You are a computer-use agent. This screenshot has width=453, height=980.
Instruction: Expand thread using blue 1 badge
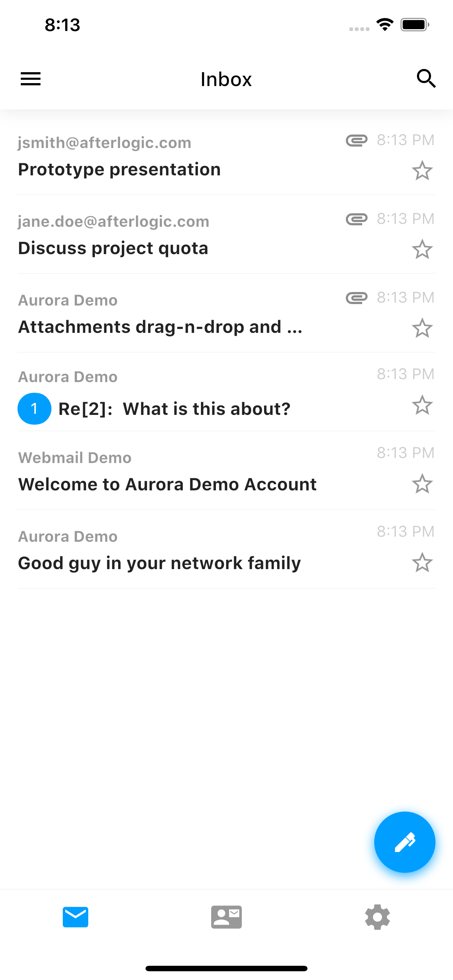(x=34, y=409)
